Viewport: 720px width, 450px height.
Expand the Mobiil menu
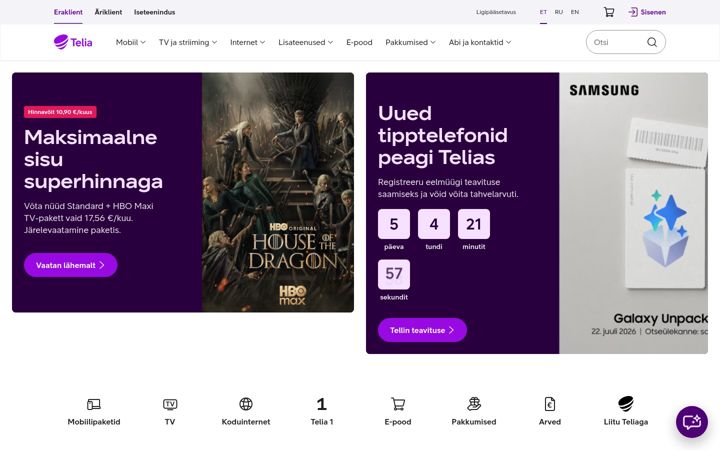pyautogui.click(x=130, y=42)
